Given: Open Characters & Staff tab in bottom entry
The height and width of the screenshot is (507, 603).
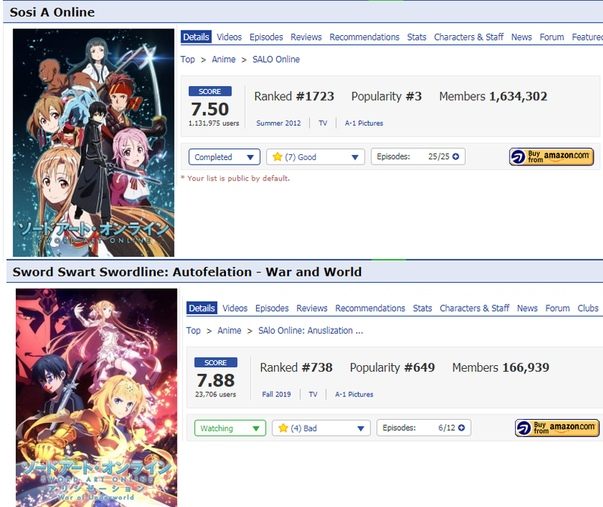Looking at the screenshot, I should click(474, 308).
